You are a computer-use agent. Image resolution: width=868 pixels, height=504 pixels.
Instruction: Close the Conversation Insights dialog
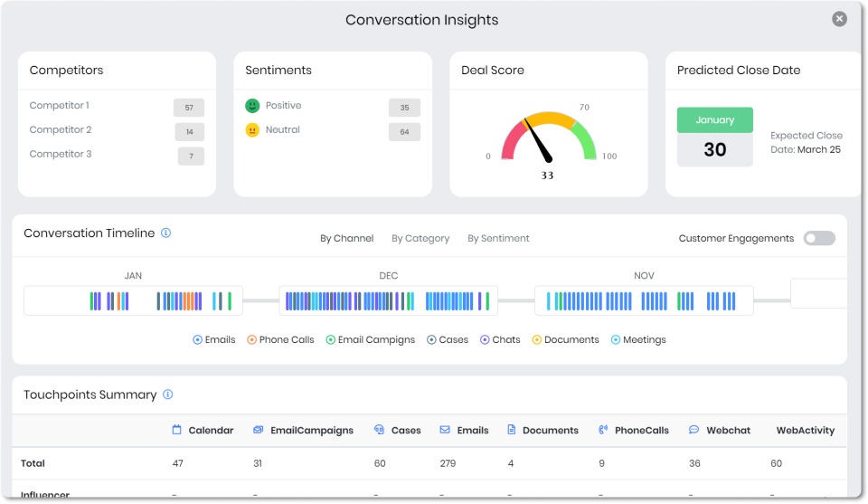840,19
